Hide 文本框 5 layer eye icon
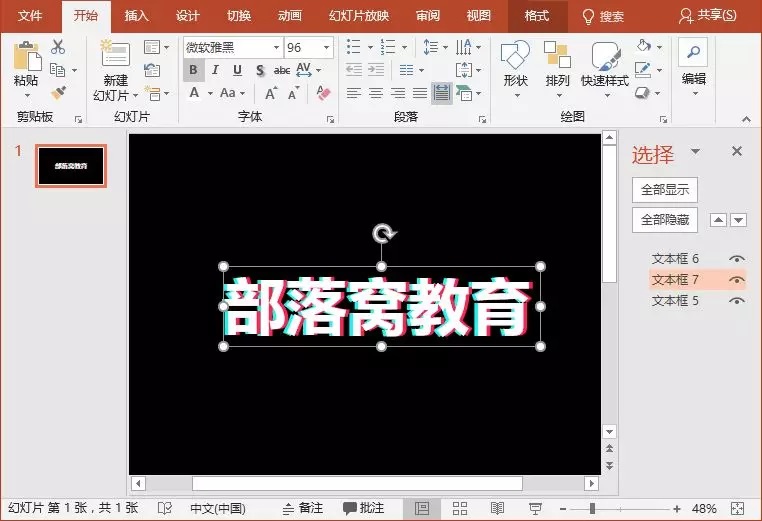 coord(737,301)
